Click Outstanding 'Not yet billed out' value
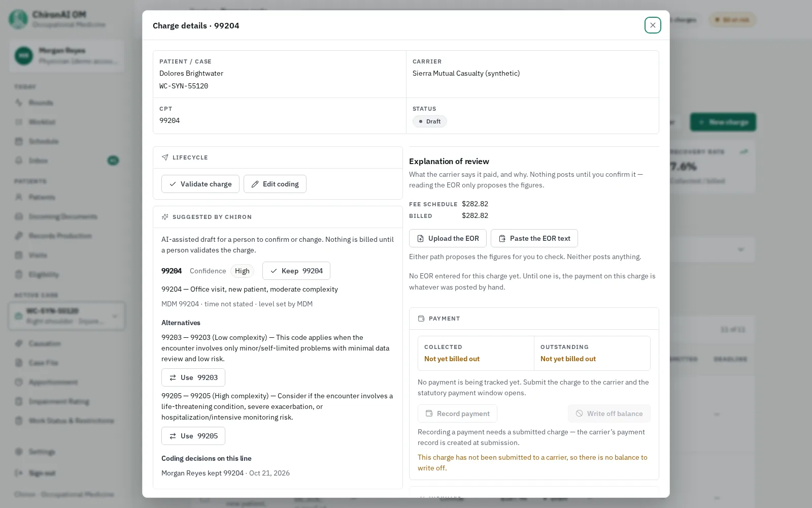 tap(568, 359)
